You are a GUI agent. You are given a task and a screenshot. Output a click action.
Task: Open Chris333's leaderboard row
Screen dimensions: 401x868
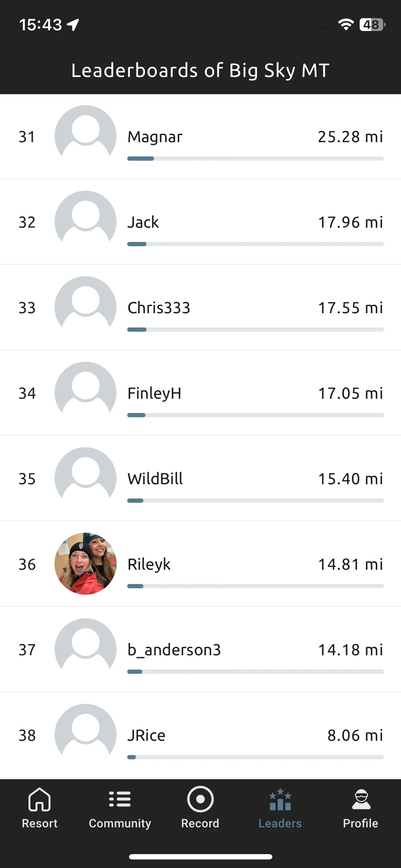pos(200,307)
